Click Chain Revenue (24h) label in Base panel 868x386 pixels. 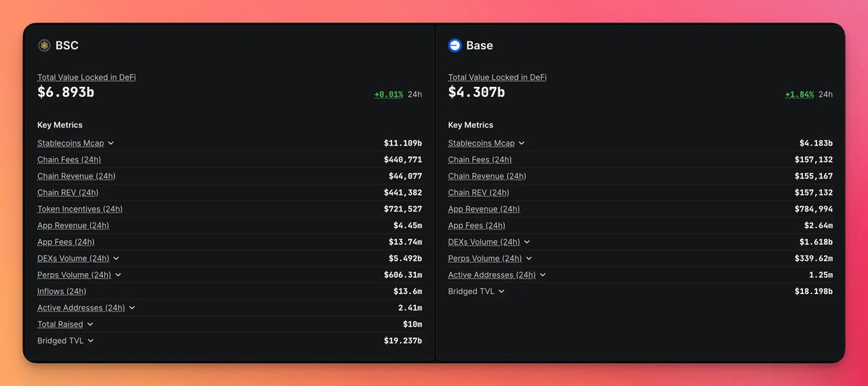[488, 176]
